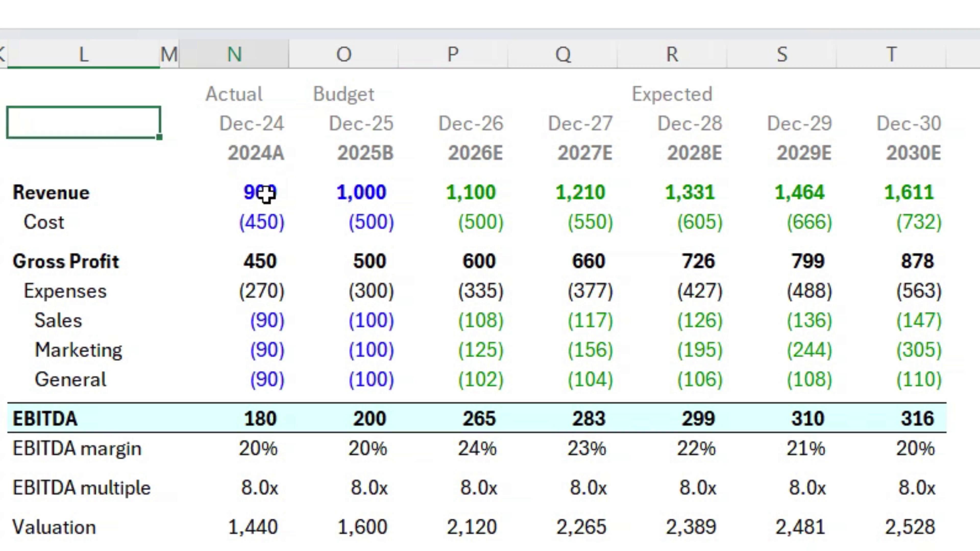The width and height of the screenshot is (980, 551).
Task: Click Marketing expense cell for 2028E
Action: coord(699,350)
